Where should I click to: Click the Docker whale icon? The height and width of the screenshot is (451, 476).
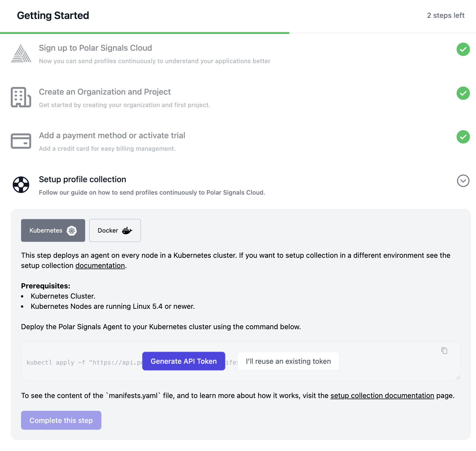point(127,230)
